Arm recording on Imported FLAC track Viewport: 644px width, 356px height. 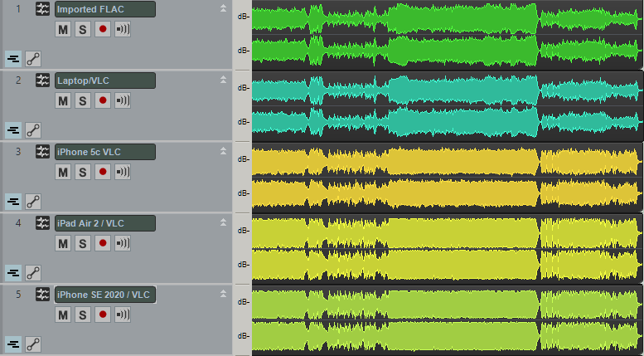click(x=103, y=29)
